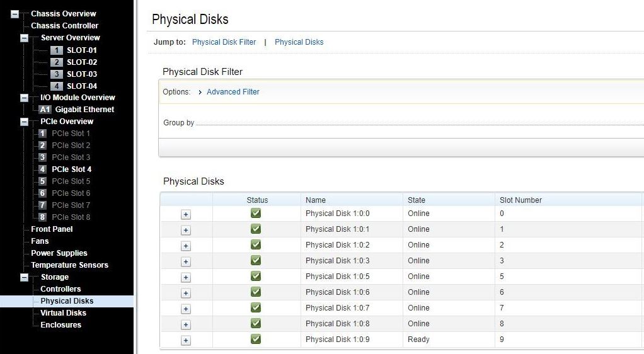
Task: Click the A1 Gigabit Ethernet module icon
Action: [45, 109]
